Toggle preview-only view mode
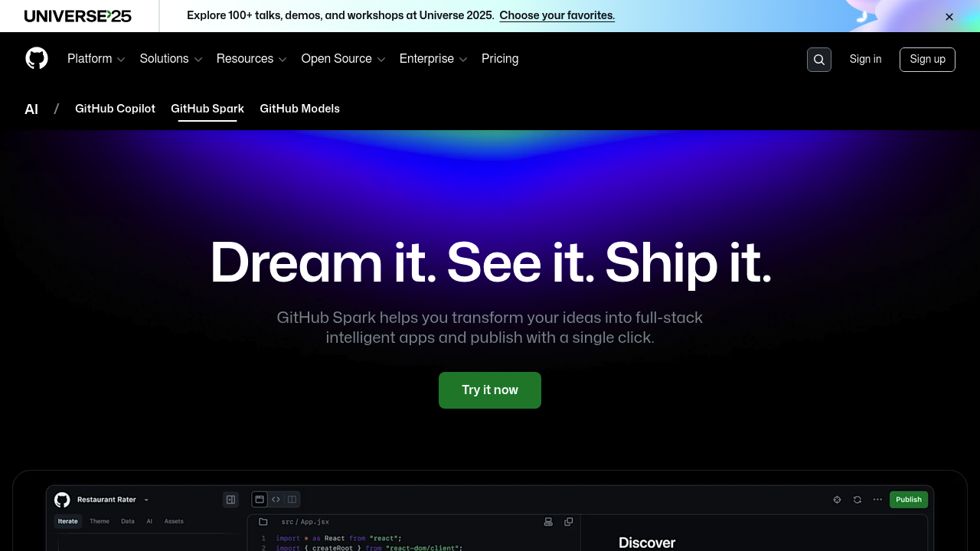Viewport: 980px width, 551px height. click(260, 500)
